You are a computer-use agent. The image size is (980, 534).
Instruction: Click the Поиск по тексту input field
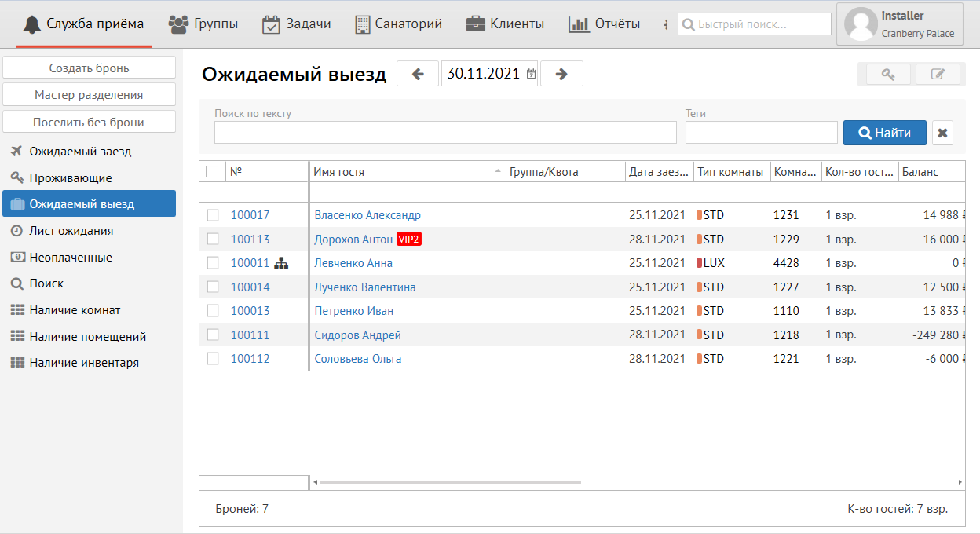tap(445, 133)
